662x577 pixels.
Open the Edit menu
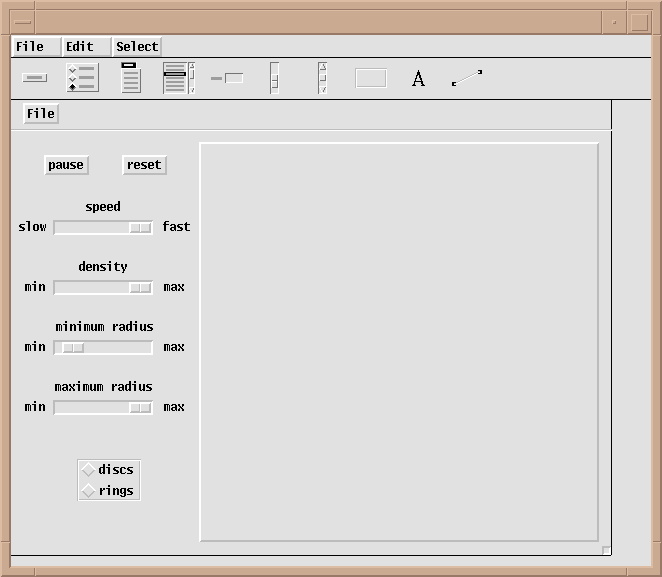[80, 46]
